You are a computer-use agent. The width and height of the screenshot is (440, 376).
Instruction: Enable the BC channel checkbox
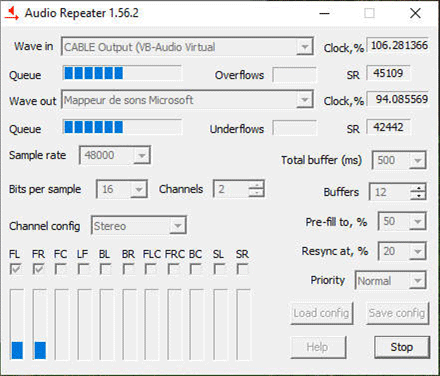click(x=196, y=269)
